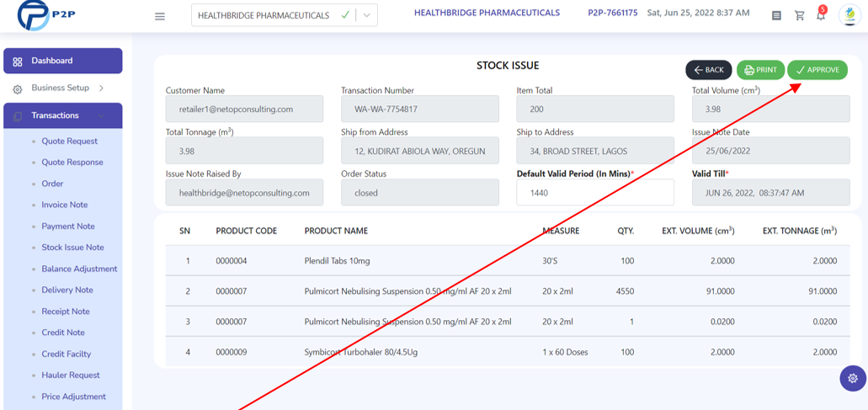Click the MEASURE column header
868x410 pixels.
pos(561,231)
